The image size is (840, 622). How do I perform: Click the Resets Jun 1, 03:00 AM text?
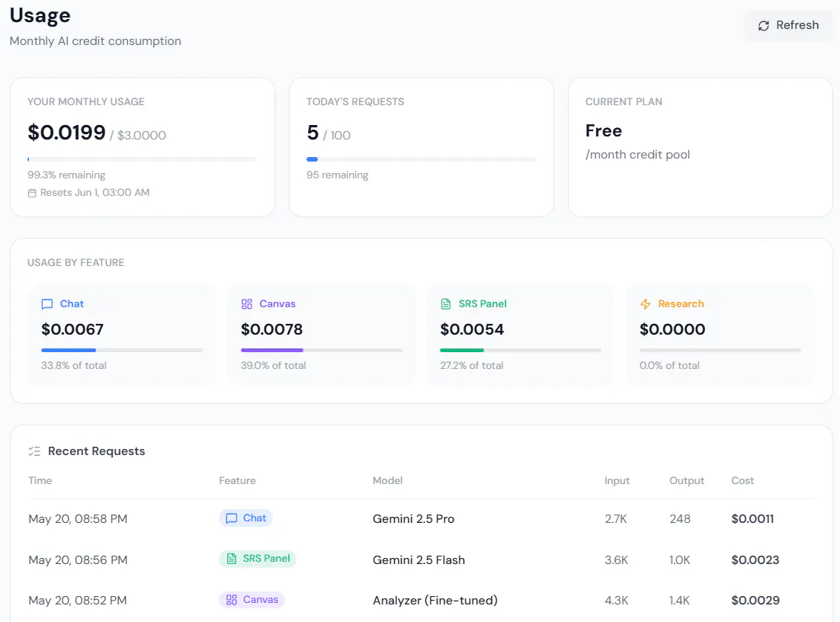coord(95,192)
